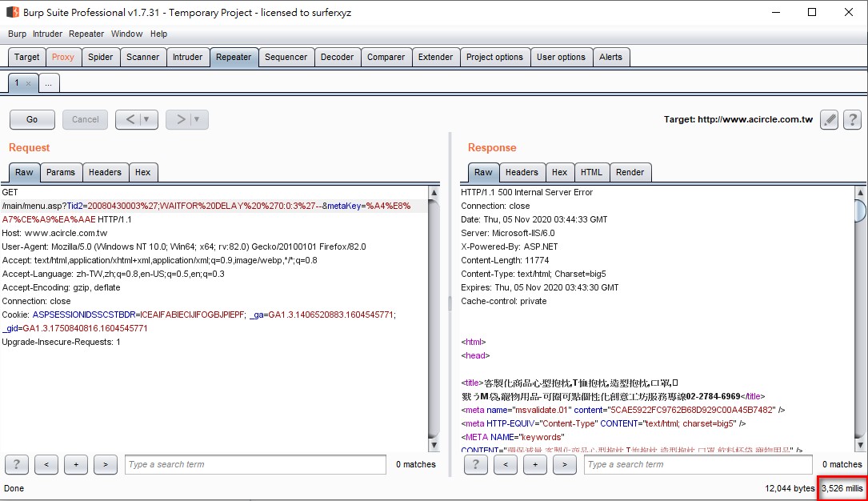Switch to the Decoder tab
Viewport: 868px width, 501px height.
coord(337,57)
